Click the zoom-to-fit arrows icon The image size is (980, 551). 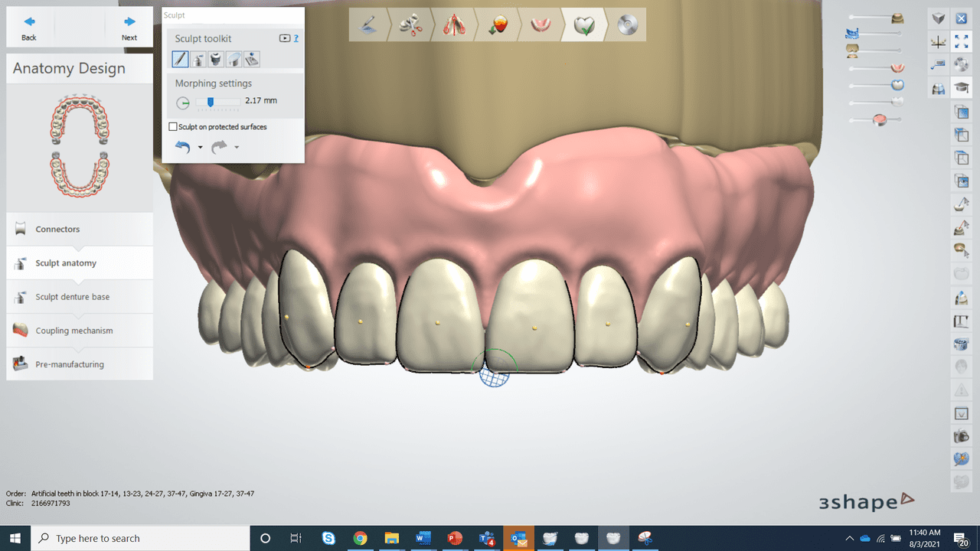(x=961, y=42)
